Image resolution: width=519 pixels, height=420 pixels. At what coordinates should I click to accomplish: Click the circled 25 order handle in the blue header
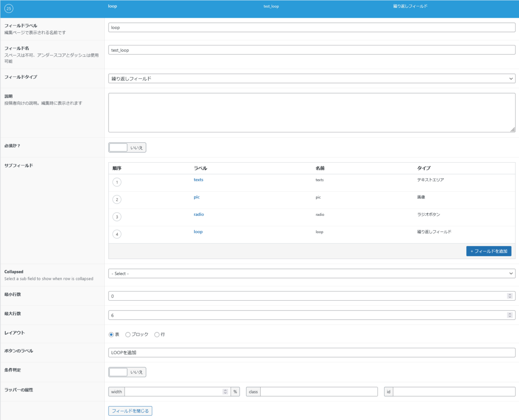tap(9, 9)
